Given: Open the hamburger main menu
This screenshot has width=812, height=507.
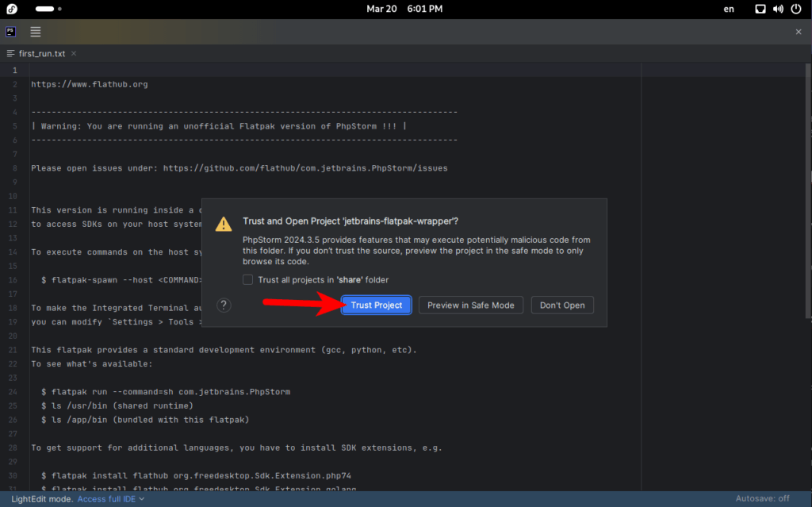Looking at the screenshot, I should (x=35, y=32).
